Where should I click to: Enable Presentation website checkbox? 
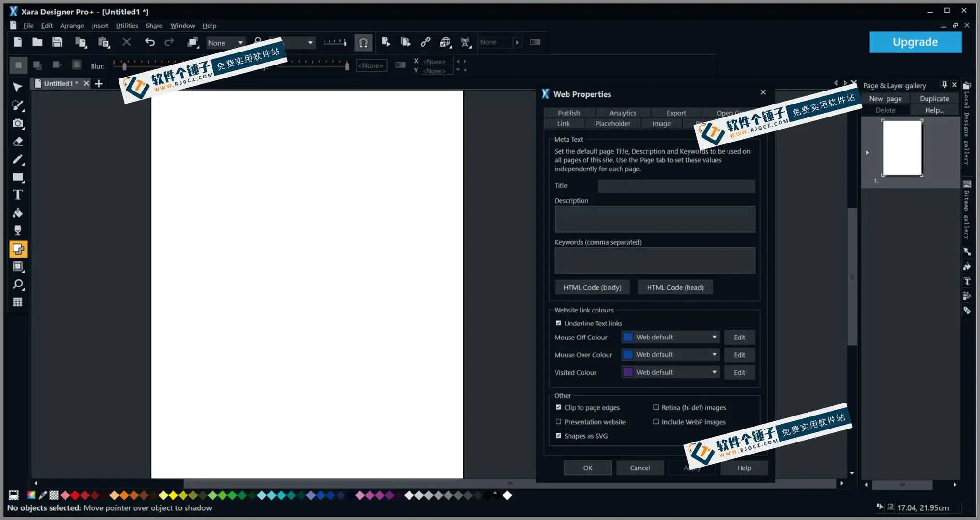[558, 422]
